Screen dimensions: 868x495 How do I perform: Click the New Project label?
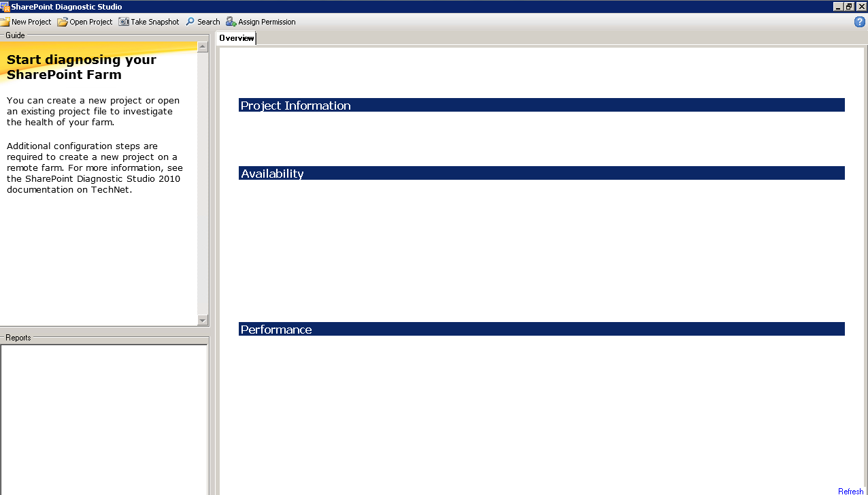tap(31, 22)
